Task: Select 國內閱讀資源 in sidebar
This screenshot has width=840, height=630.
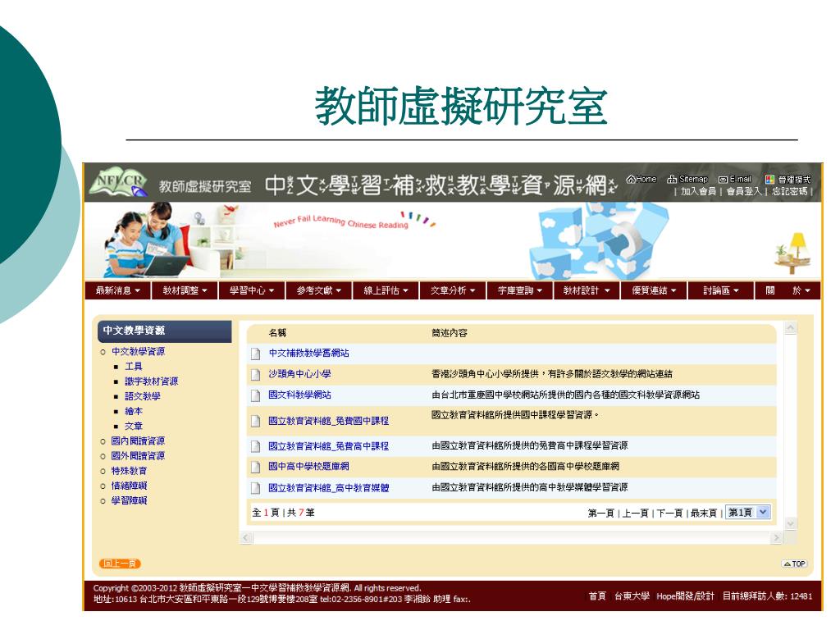Action: [x=138, y=441]
